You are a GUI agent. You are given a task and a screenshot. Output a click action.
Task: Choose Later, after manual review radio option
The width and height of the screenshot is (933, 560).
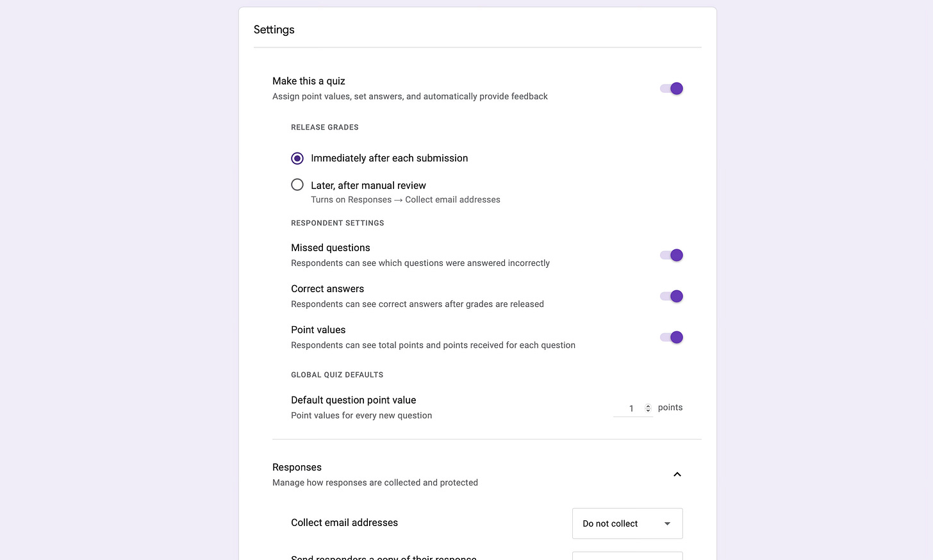pos(297,185)
